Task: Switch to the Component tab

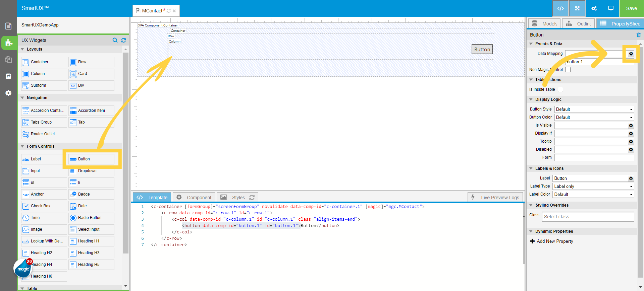Action: coord(194,197)
